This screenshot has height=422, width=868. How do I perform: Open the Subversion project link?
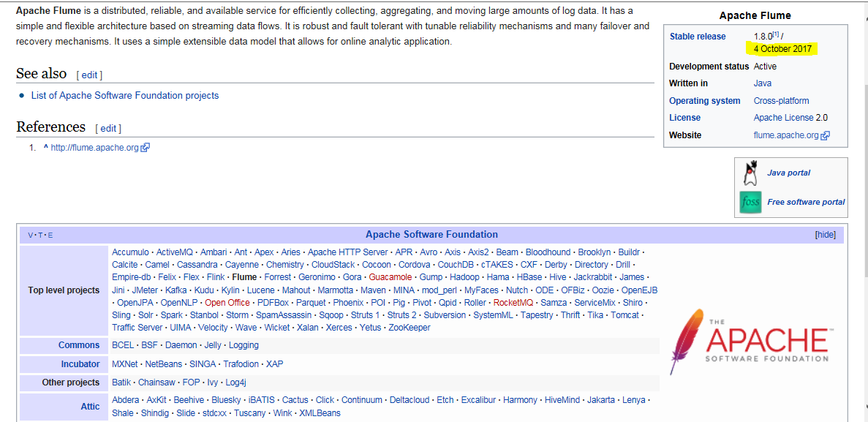(445, 315)
